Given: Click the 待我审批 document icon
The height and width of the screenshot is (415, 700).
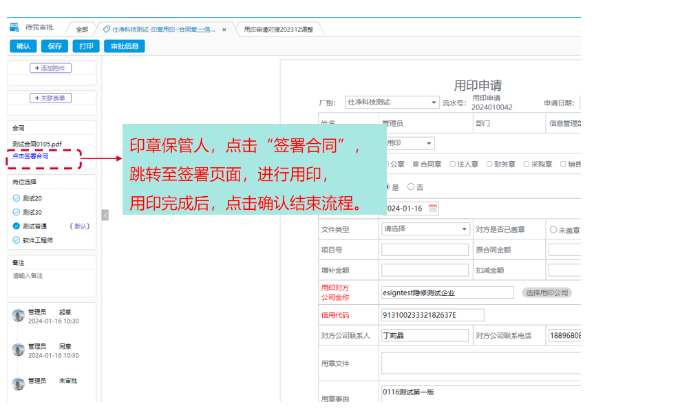Looking at the screenshot, I should point(14,29).
